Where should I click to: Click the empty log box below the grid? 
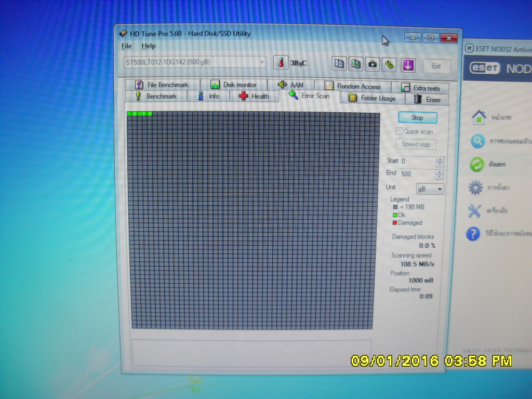coord(251,353)
